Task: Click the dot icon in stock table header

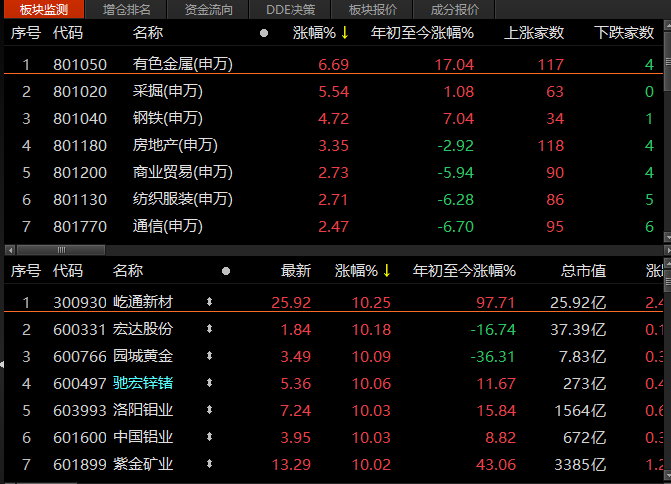Action: 226,271
